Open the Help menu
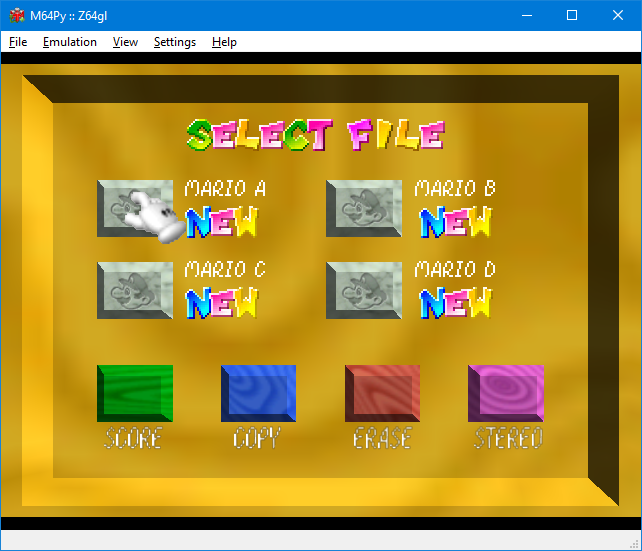Image resolution: width=642 pixels, height=551 pixels. pos(224,42)
